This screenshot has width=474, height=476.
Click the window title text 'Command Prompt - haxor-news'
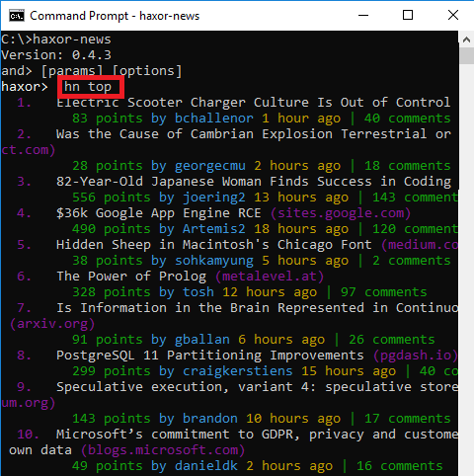pos(115,16)
